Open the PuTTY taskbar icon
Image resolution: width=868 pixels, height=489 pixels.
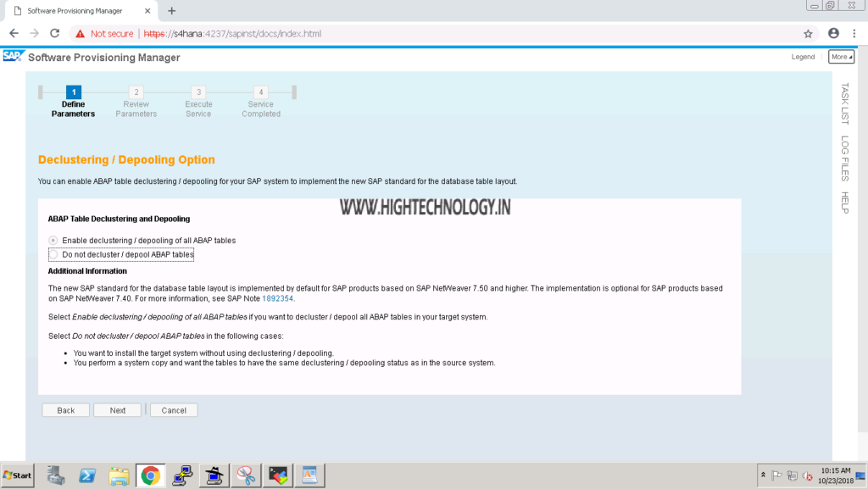(182, 475)
